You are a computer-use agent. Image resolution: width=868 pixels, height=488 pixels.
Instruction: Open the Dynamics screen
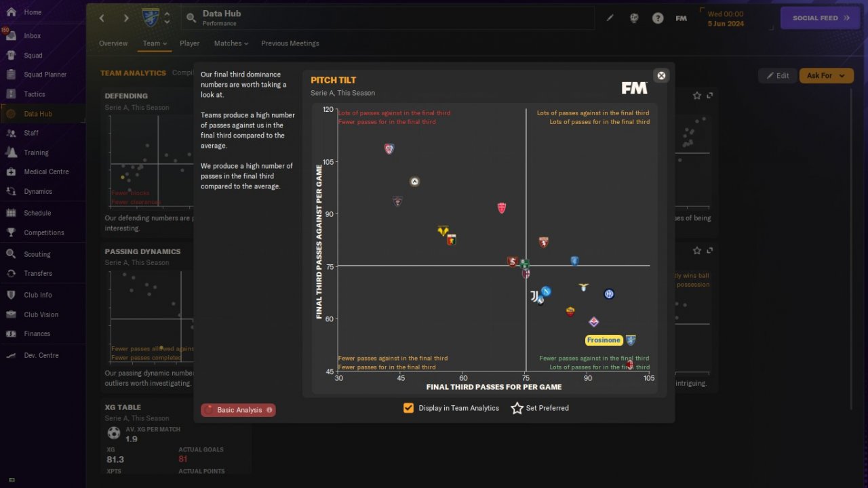click(x=38, y=192)
